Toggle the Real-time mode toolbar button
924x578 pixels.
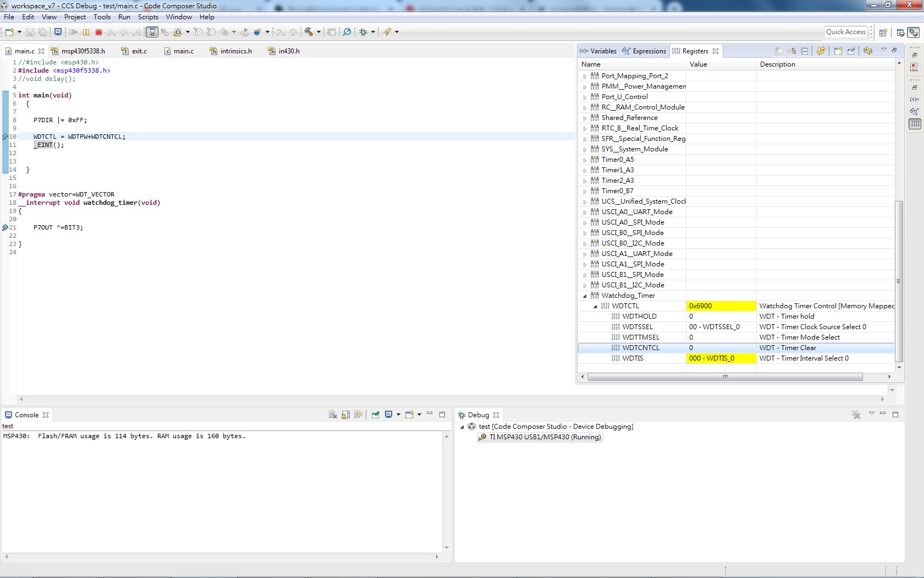(152, 32)
